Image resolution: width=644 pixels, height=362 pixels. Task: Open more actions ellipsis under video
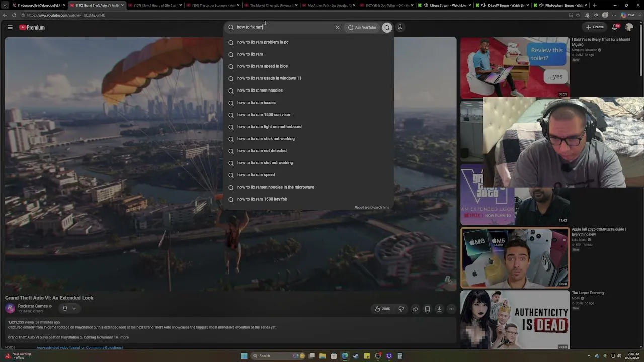click(451, 309)
